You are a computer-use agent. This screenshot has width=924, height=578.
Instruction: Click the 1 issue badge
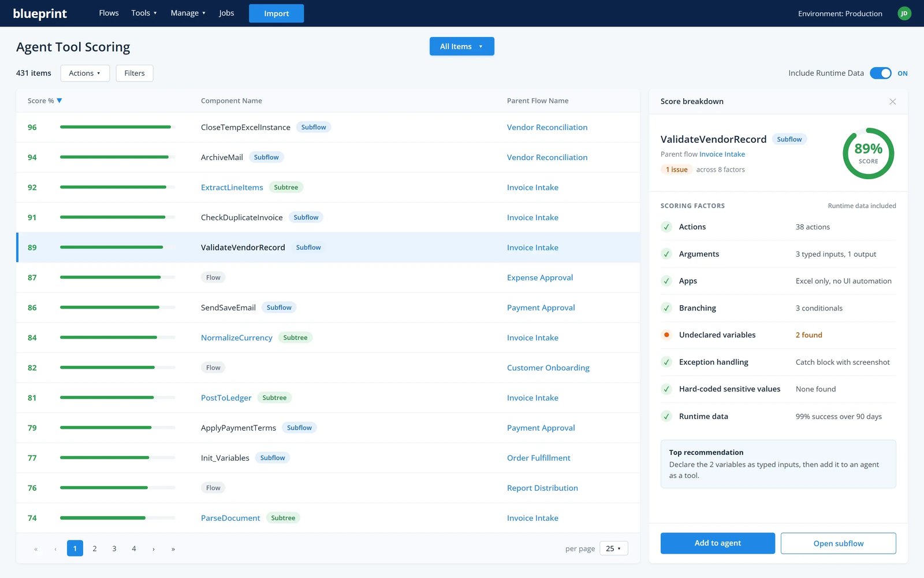tap(676, 169)
